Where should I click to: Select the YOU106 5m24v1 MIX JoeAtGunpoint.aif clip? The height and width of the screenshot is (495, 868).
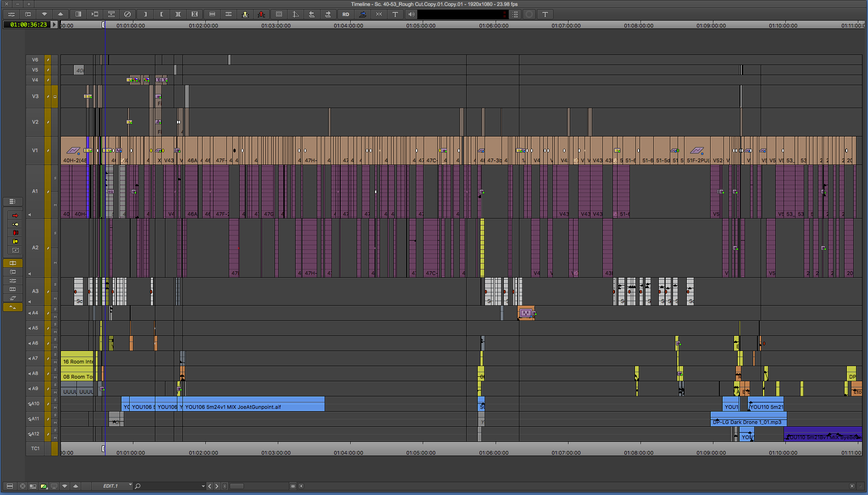[x=254, y=404]
